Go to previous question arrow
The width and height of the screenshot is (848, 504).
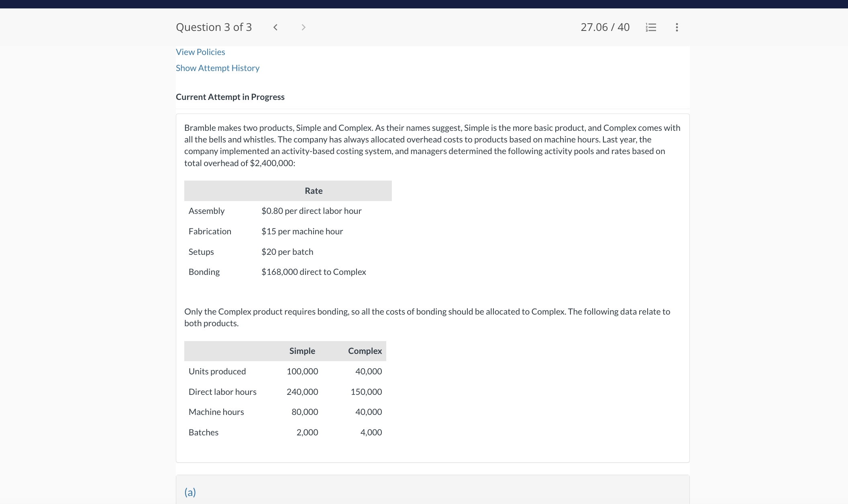point(275,27)
